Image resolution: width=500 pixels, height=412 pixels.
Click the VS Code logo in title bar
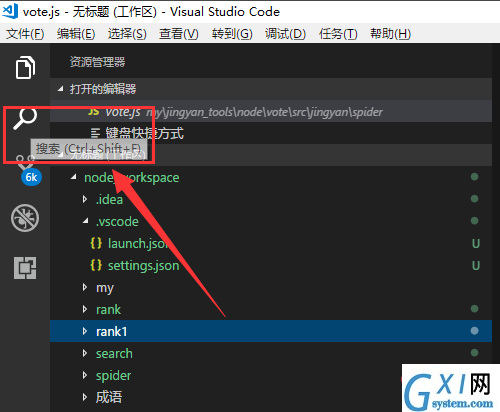[x=10, y=11]
